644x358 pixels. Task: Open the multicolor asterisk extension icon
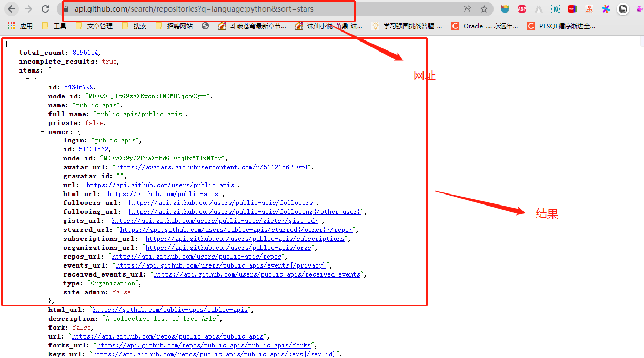point(606,9)
